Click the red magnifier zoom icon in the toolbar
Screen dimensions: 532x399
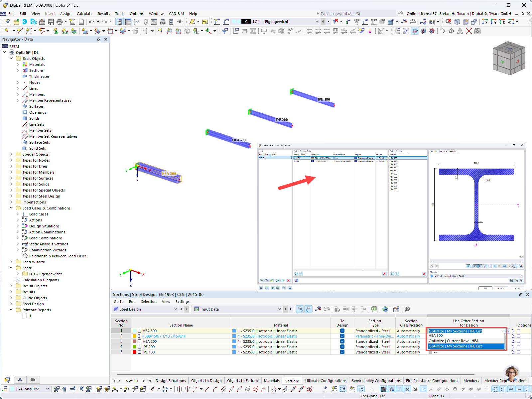448,22
